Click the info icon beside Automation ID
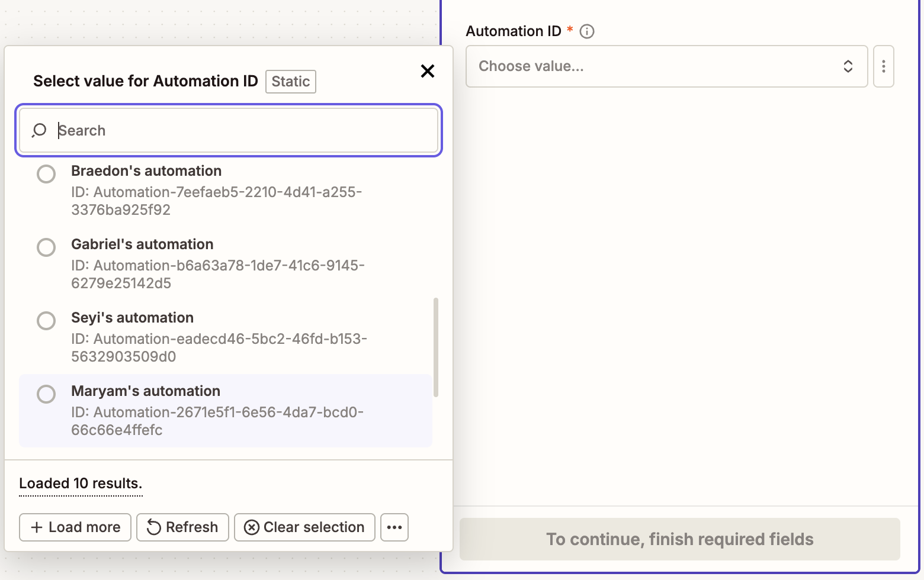 [x=586, y=31]
